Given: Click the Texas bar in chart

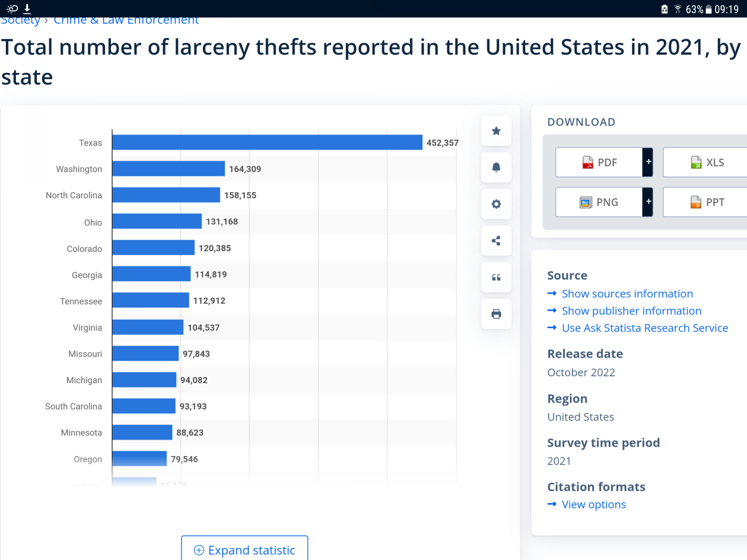Looking at the screenshot, I should coord(267,142).
